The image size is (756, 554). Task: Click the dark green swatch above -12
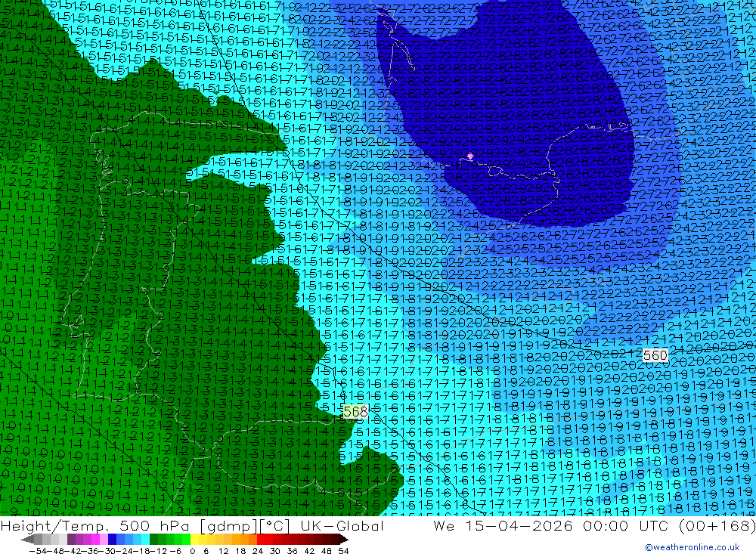(x=153, y=540)
